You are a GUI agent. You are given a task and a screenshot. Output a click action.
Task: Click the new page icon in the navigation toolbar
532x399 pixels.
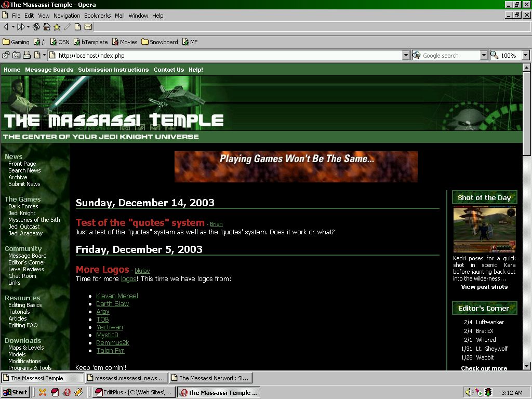point(77,26)
